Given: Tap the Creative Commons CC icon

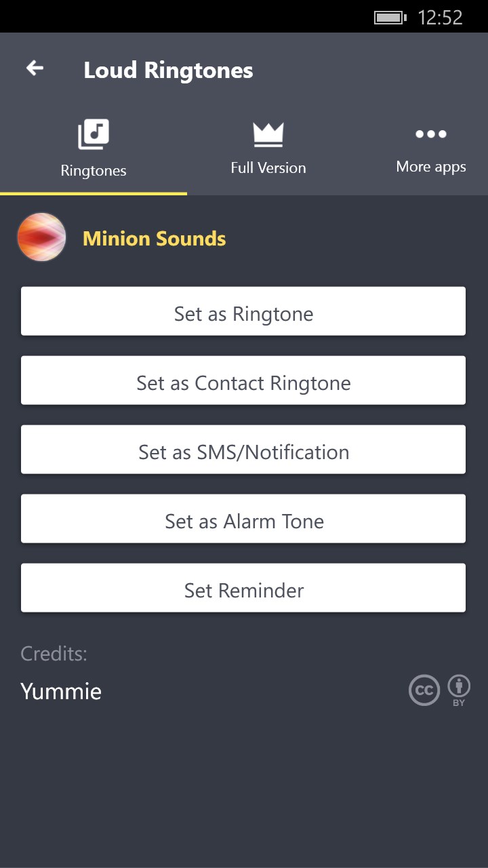Looking at the screenshot, I should pos(424,690).
